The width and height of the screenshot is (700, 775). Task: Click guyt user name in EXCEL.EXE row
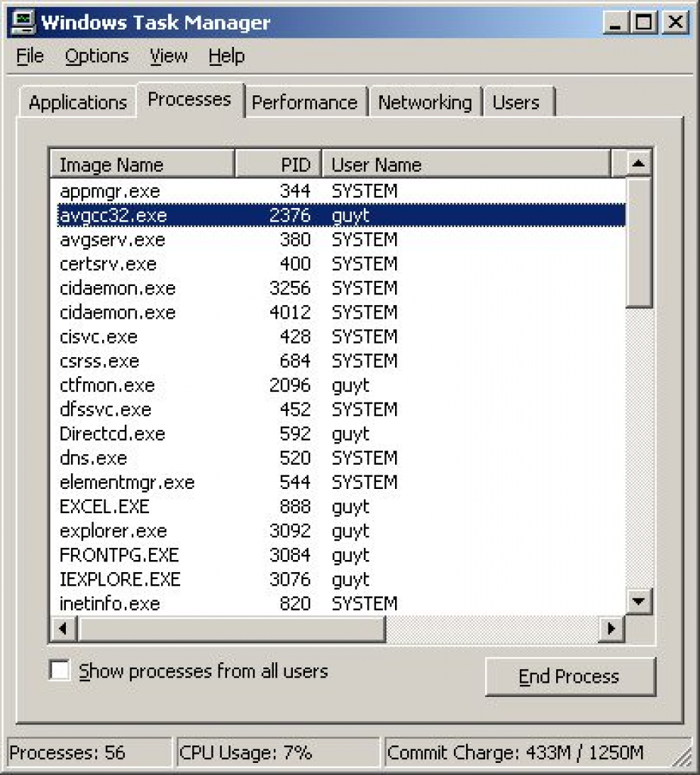click(350, 507)
